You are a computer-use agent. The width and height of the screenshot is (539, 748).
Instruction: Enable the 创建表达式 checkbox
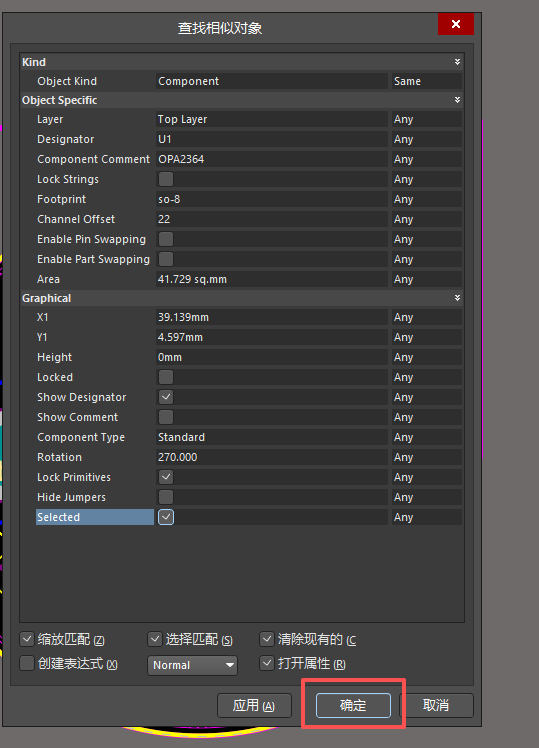tap(27, 663)
